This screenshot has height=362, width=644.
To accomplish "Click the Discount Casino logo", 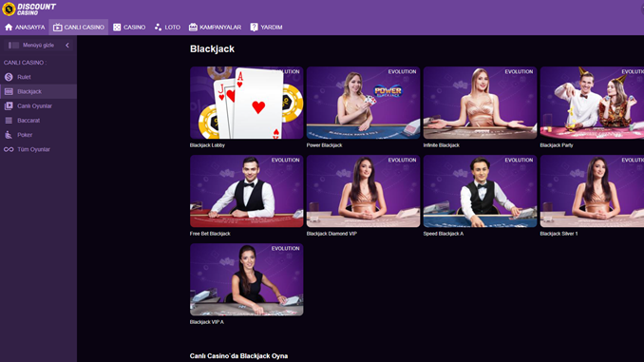I will point(29,9).
